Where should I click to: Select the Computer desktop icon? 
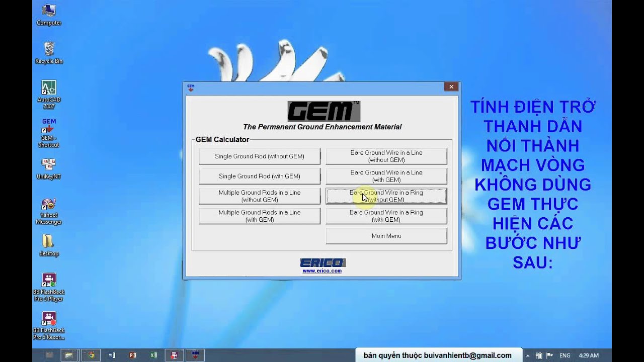pos(49,15)
